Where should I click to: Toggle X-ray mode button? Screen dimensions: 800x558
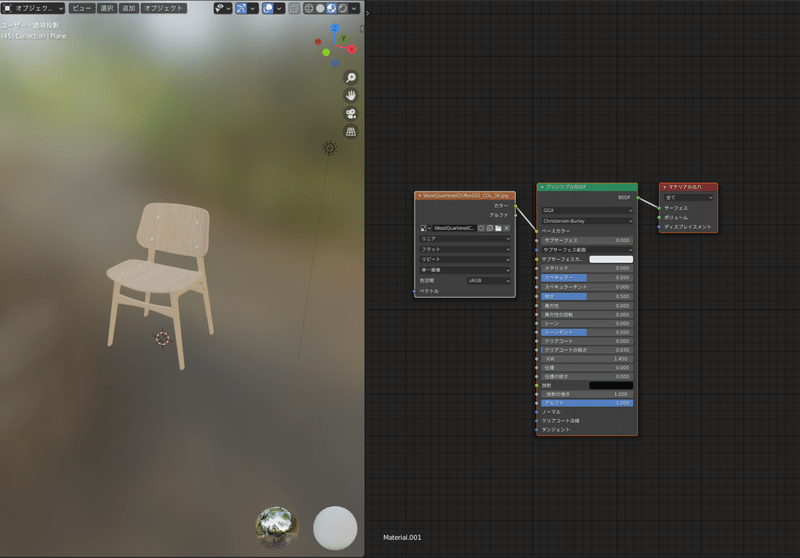point(294,8)
